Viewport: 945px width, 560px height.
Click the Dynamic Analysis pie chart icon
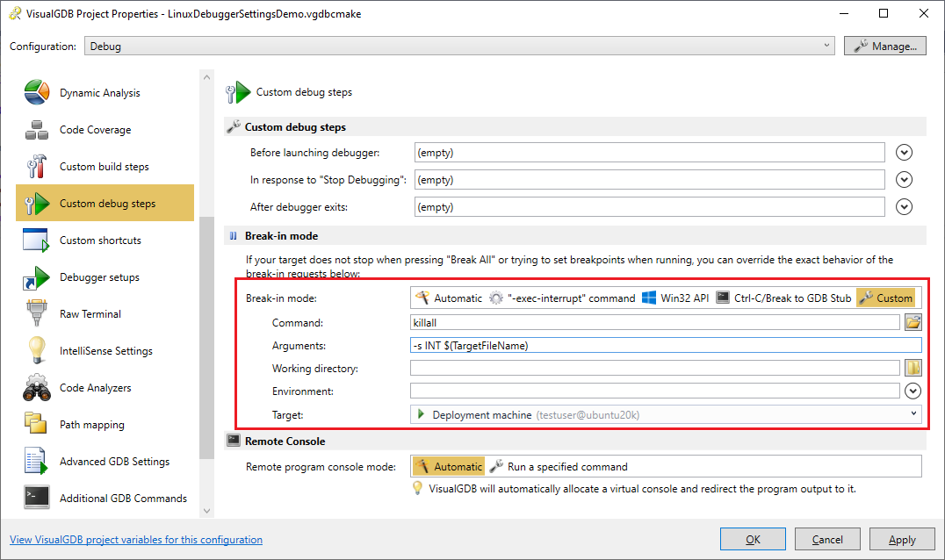pos(37,92)
